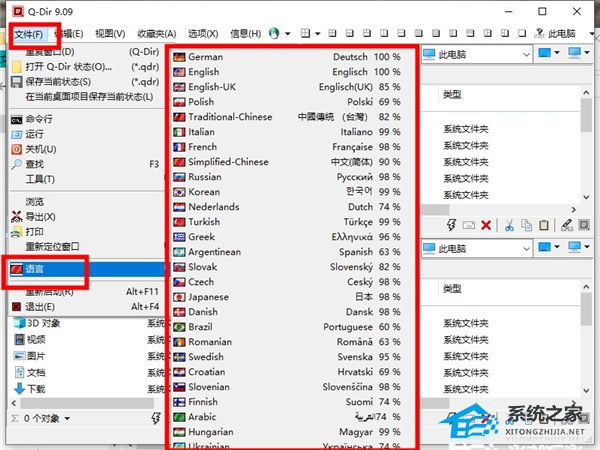Select the 打印 print entry

click(86, 232)
